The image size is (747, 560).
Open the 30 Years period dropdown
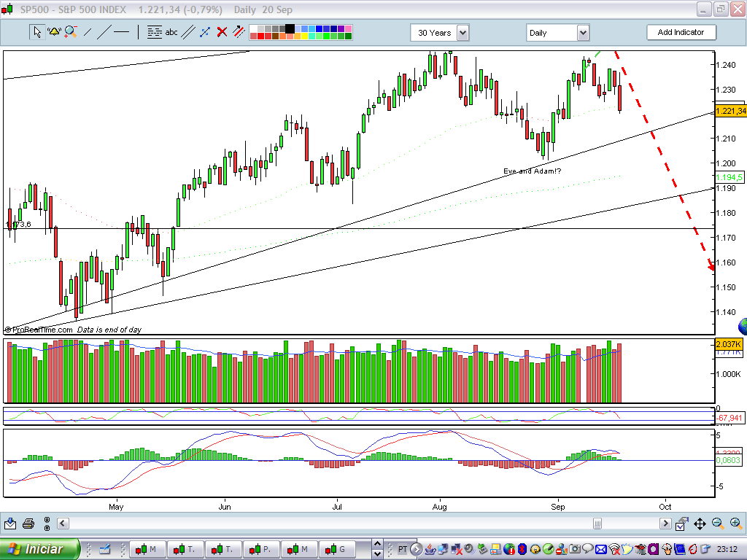click(x=464, y=32)
